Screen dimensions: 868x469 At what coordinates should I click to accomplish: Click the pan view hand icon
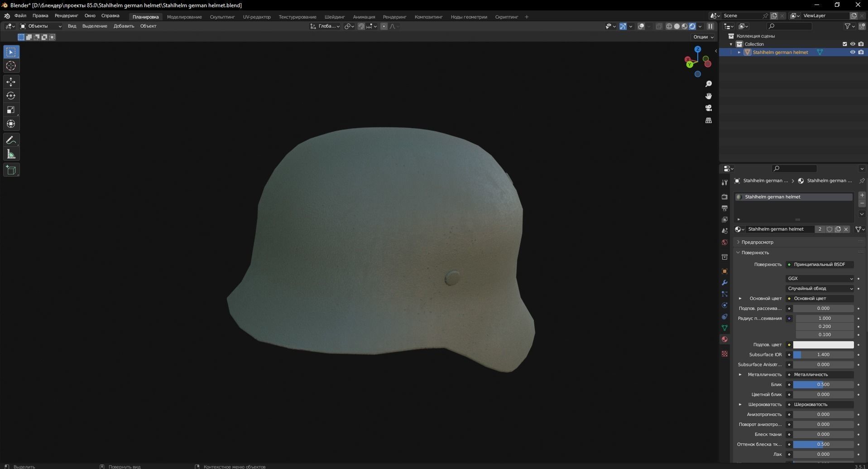coord(709,96)
